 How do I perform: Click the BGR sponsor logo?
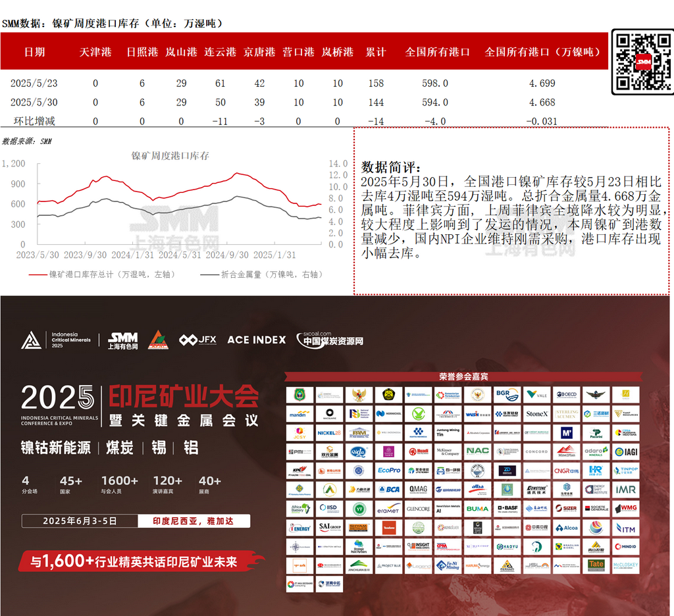pyautogui.click(x=507, y=395)
